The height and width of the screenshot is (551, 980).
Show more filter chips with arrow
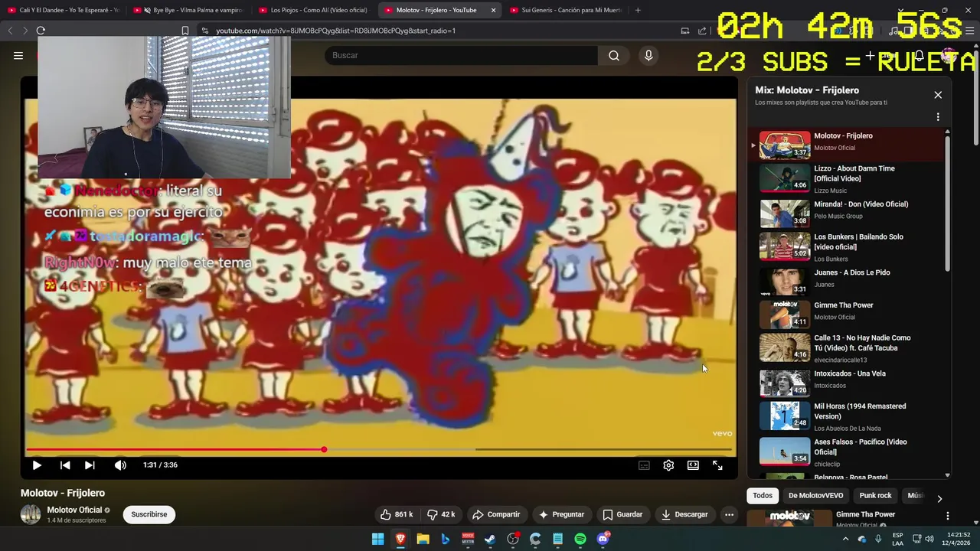click(x=939, y=498)
